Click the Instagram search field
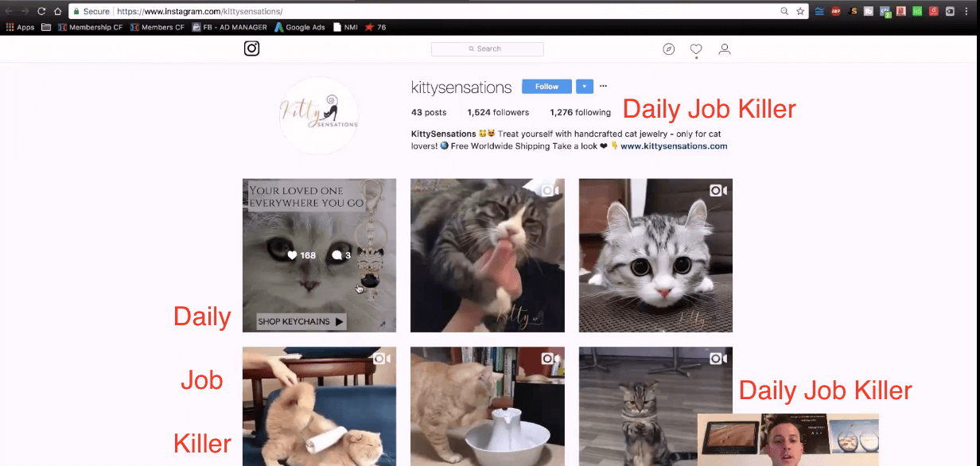Viewport: 980px width, 466px height. (x=487, y=49)
